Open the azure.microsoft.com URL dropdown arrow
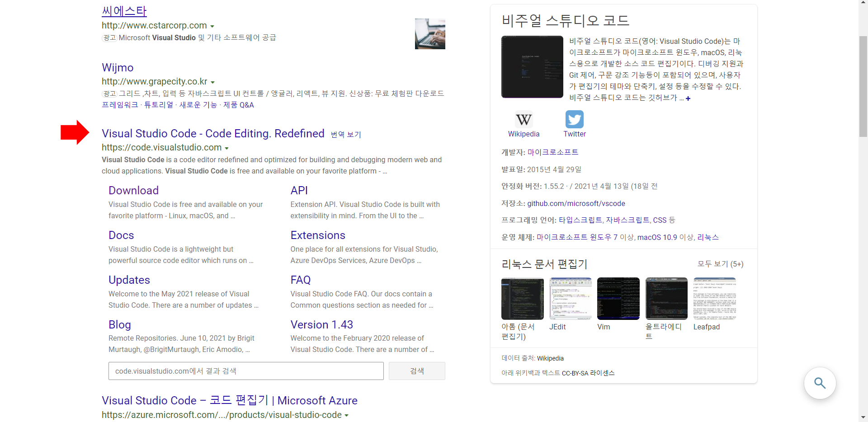This screenshot has width=868, height=422. (x=346, y=416)
